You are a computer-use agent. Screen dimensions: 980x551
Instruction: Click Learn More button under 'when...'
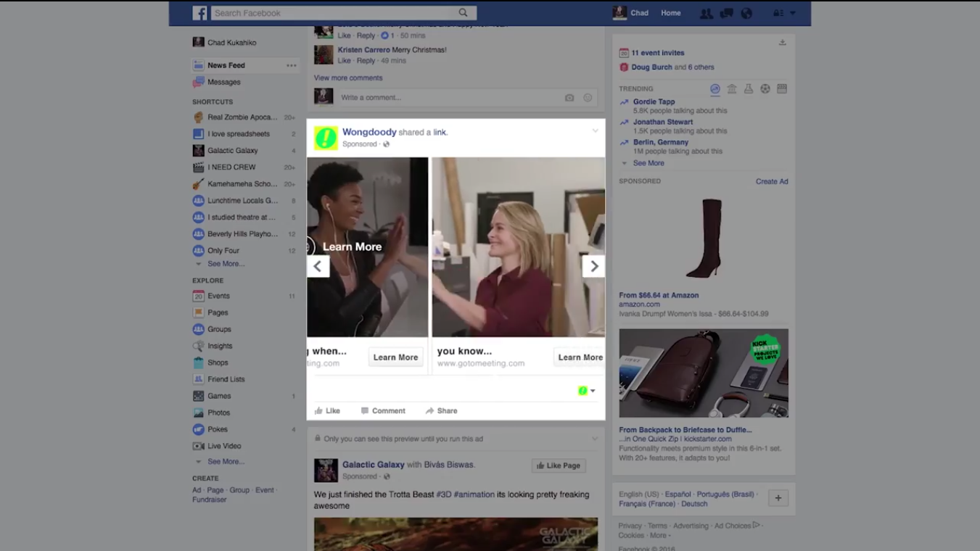(396, 357)
